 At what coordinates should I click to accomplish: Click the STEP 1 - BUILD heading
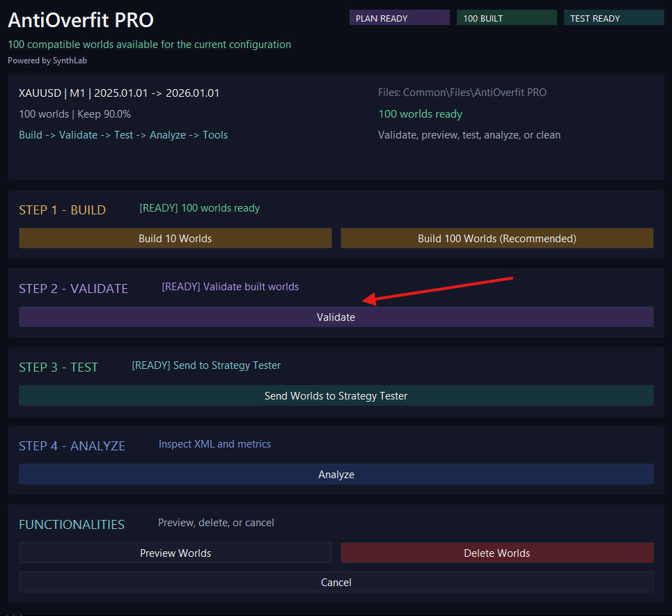click(x=62, y=210)
